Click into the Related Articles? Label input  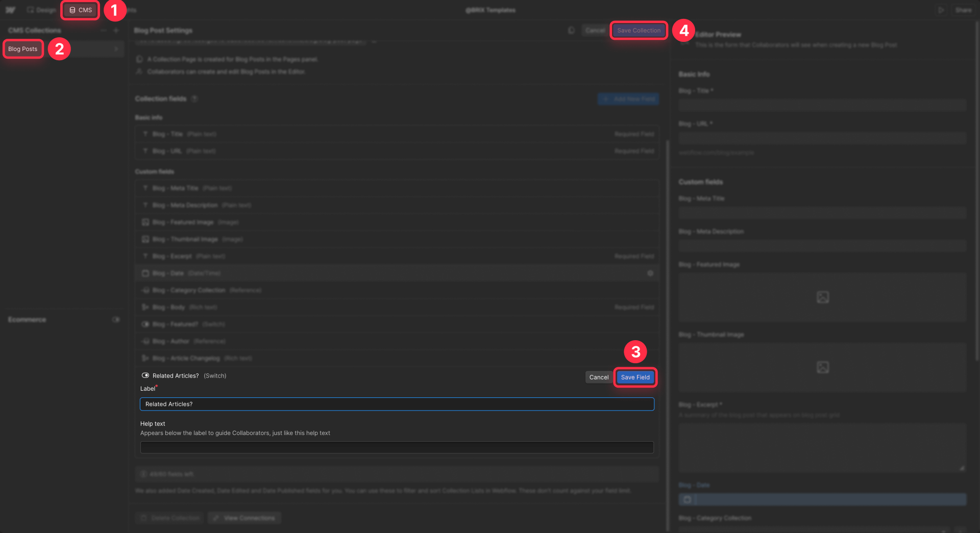[397, 404]
